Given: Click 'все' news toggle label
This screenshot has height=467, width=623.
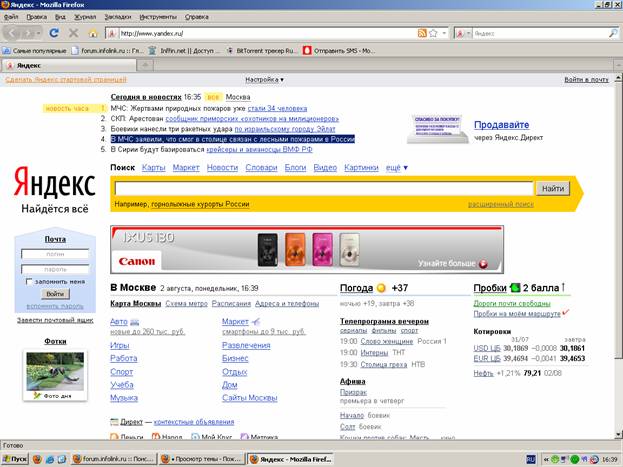Looking at the screenshot, I should [x=213, y=97].
